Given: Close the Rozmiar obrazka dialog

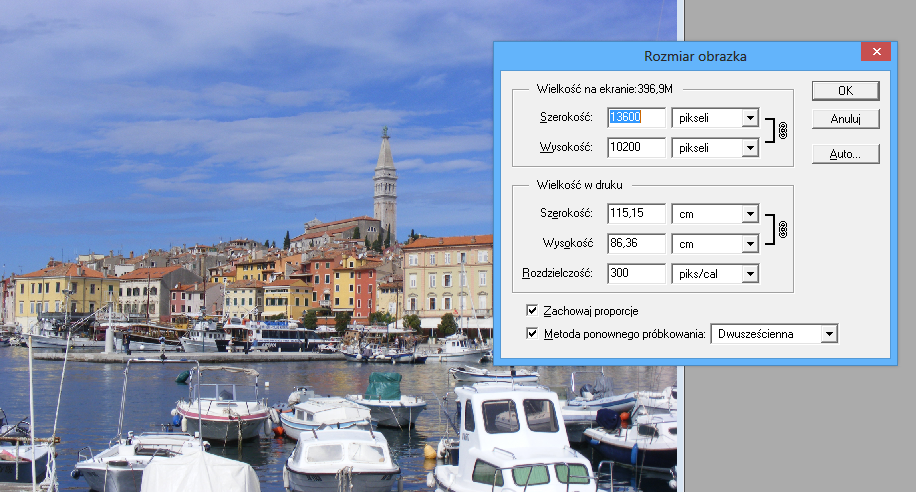Looking at the screenshot, I should click(x=876, y=52).
